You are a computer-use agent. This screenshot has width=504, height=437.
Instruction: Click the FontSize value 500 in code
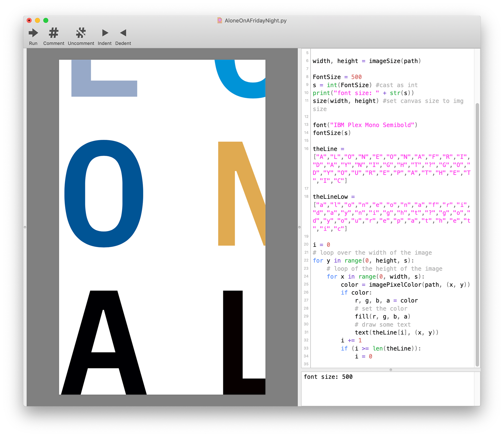coord(356,77)
